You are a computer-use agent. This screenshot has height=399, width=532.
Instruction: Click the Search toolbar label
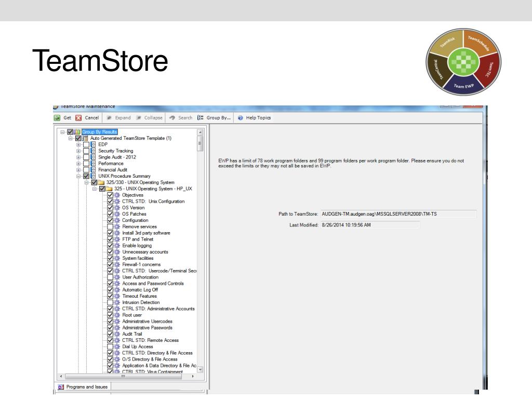(x=185, y=118)
